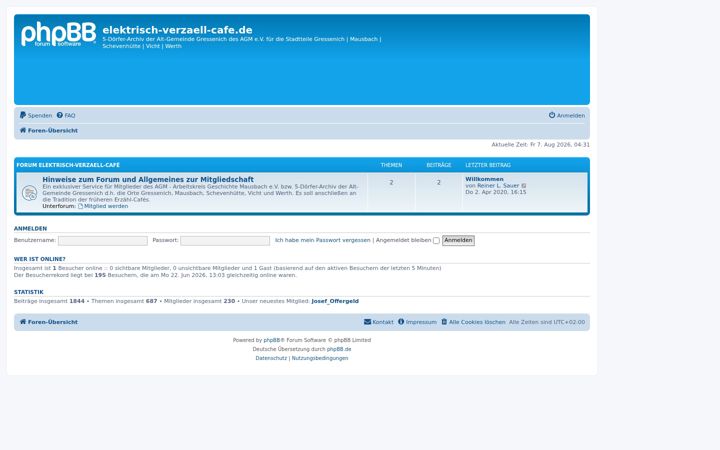Image resolution: width=720 pixels, height=450 pixels.
Task: Submit login with the Anmelden button
Action: [x=458, y=241]
